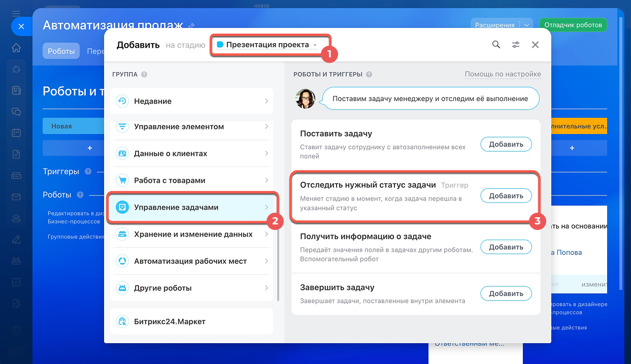Click the clock icon of the Недавние group
Image resolution: width=631 pixels, height=364 pixels.
[122, 101]
